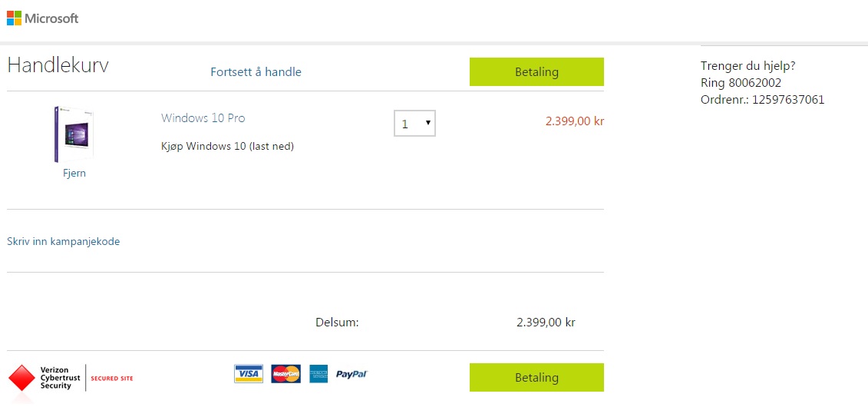Click the Ring 80062002 phone number

pos(741,83)
